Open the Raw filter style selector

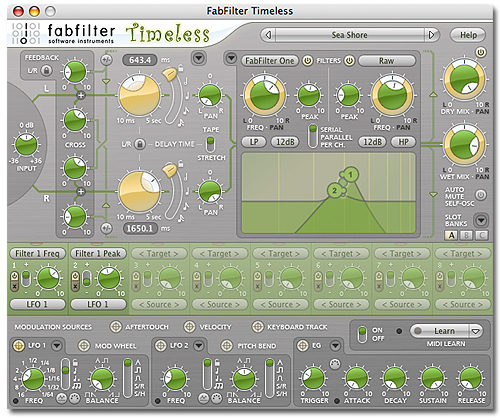pyautogui.click(x=387, y=61)
